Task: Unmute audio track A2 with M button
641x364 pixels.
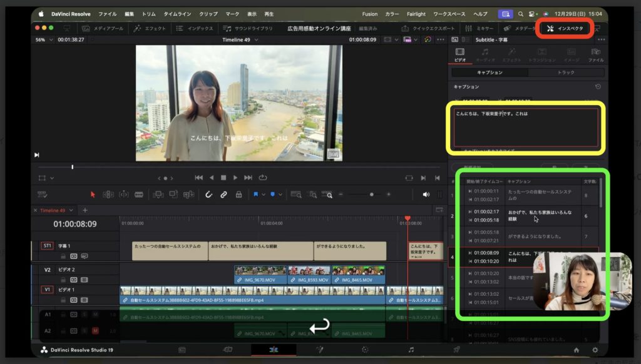Action: 95,331
